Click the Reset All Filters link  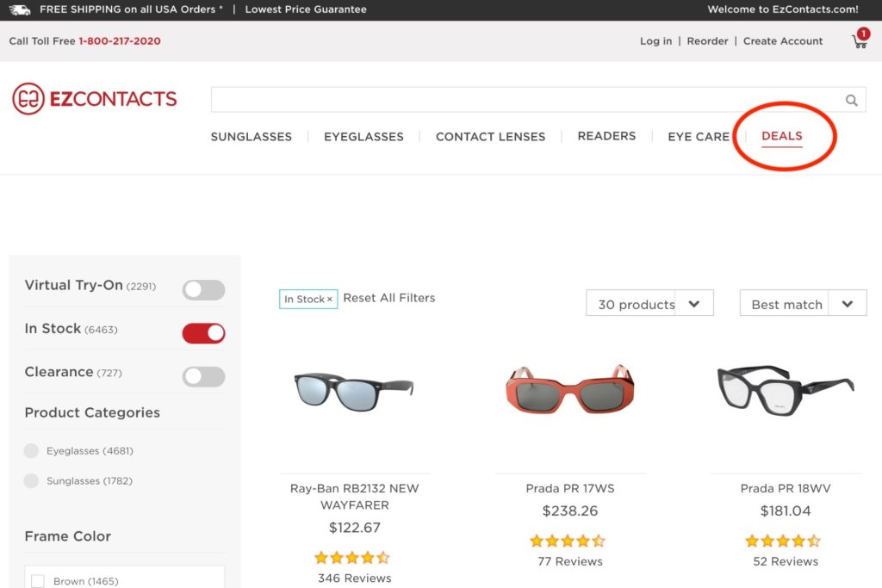click(x=389, y=297)
